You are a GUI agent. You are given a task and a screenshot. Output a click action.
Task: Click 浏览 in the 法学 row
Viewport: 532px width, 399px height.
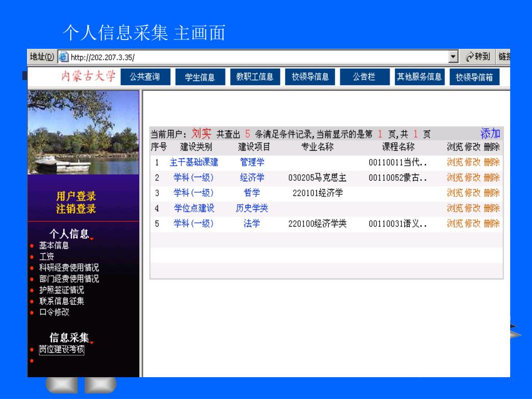tap(455, 223)
